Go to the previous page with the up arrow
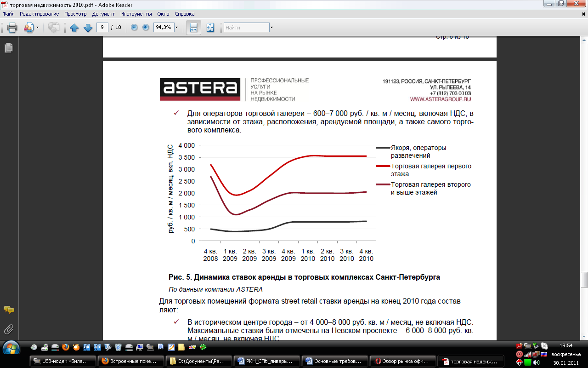Viewport: 588px width, 368px height. tap(74, 28)
